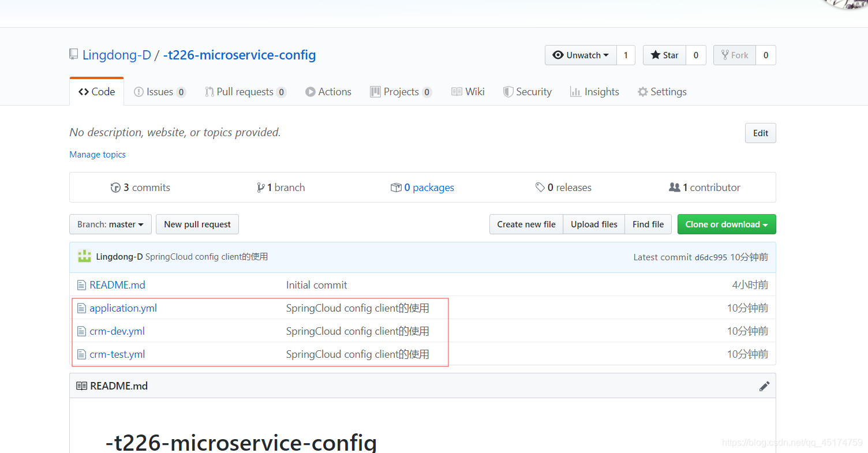Open the Lingdong-D owner link
This screenshot has height=453, width=868.
[117, 55]
